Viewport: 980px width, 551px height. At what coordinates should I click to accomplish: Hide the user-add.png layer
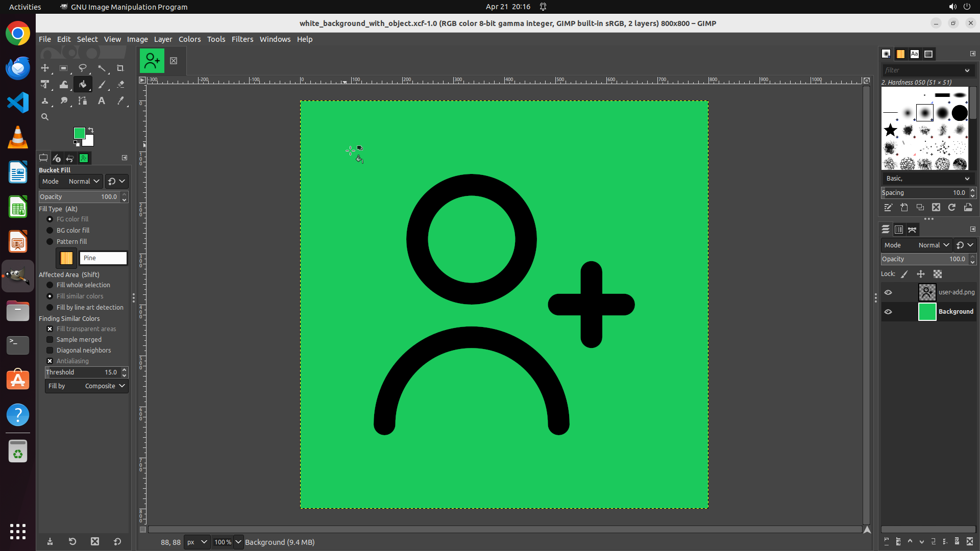pos(888,292)
